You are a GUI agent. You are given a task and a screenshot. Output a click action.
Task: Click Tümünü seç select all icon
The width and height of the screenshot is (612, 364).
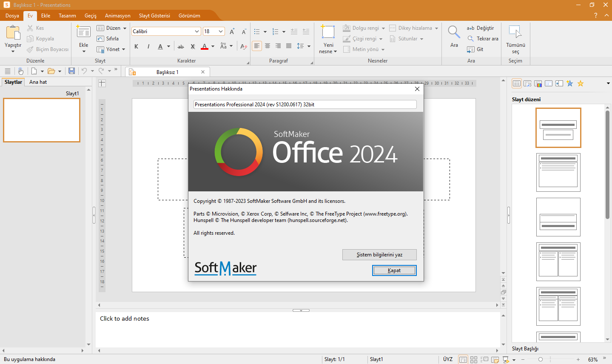pos(515,32)
